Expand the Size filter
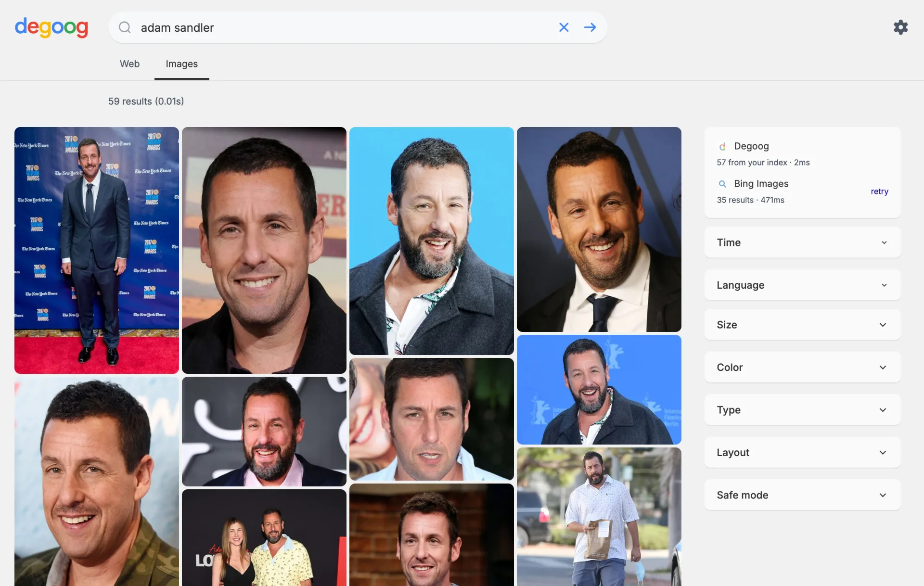Image resolution: width=924 pixels, height=586 pixels. coord(802,325)
